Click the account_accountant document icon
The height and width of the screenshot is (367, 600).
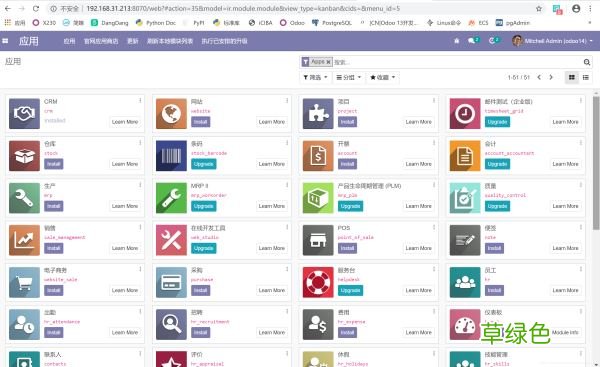tap(465, 156)
